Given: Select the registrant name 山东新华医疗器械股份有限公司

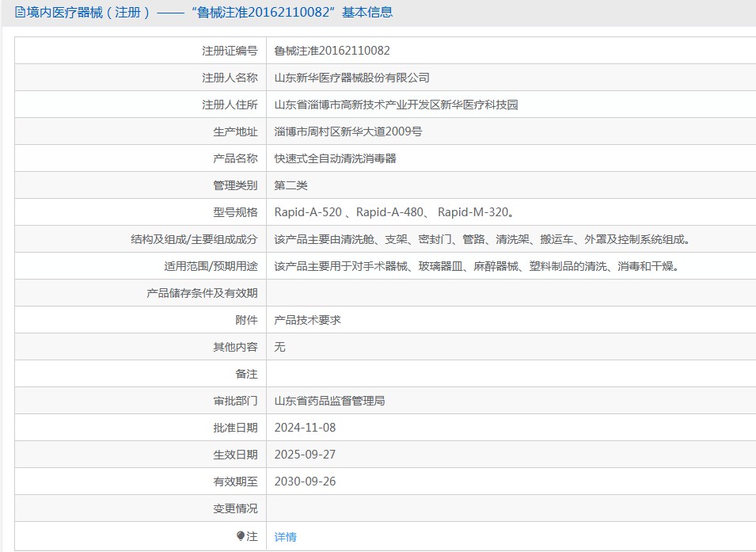Looking at the screenshot, I should click(351, 78).
